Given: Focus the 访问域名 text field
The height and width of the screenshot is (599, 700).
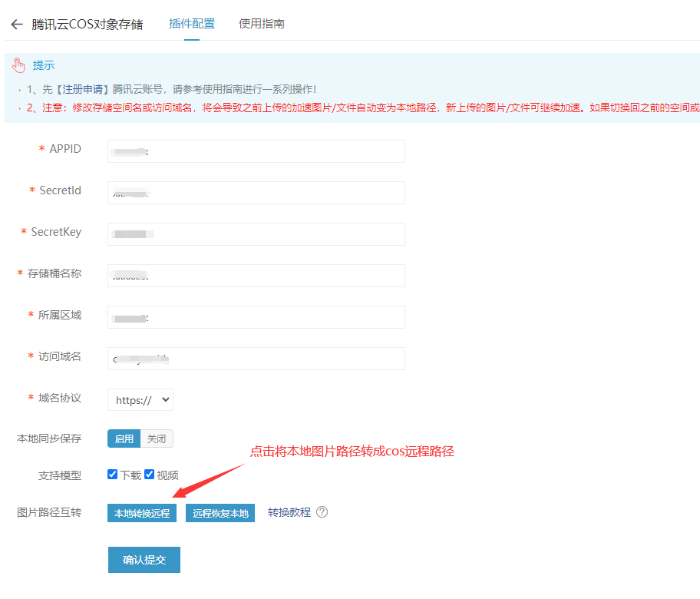Looking at the screenshot, I should [256, 359].
